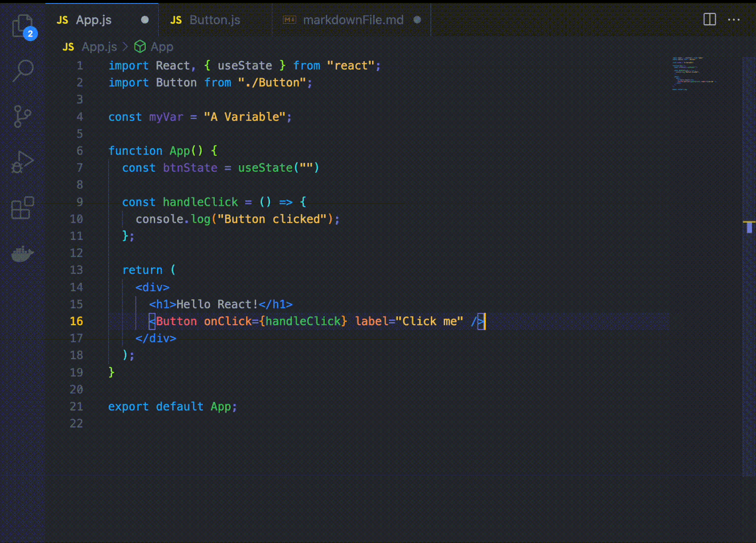Open Run and Debug view
Image resolution: width=756 pixels, height=543 pixels.
coord(23,162)
